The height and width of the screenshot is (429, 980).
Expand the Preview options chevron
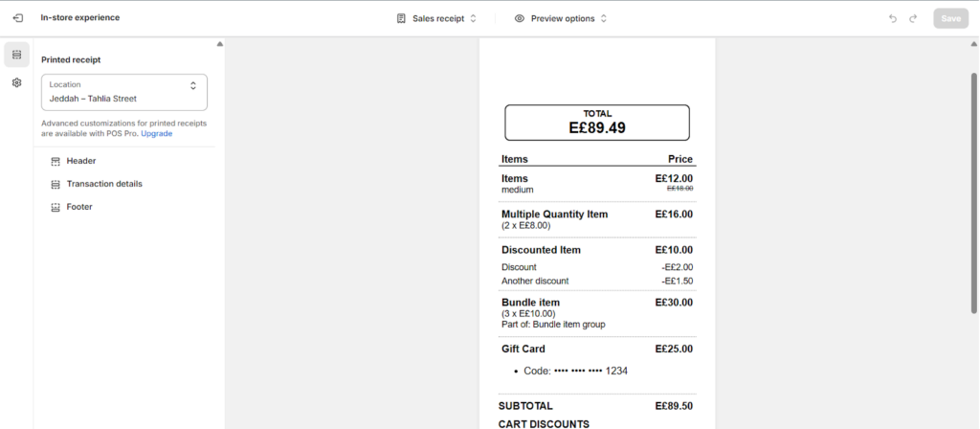tap(604, 18)
